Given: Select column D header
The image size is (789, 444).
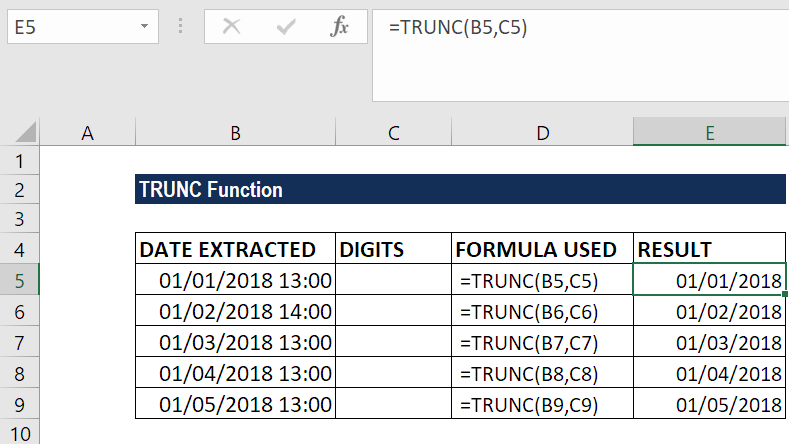Looking at the screenshot, I should (542, 133).
